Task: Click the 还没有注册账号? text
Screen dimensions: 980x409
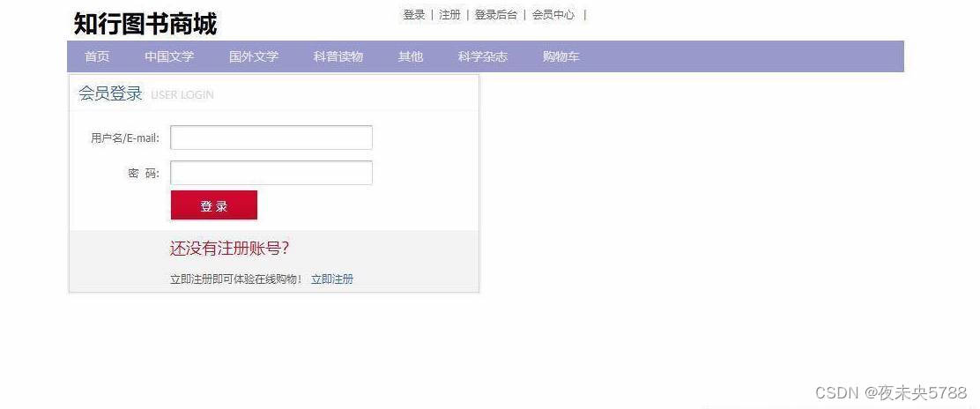Action: 229,249
